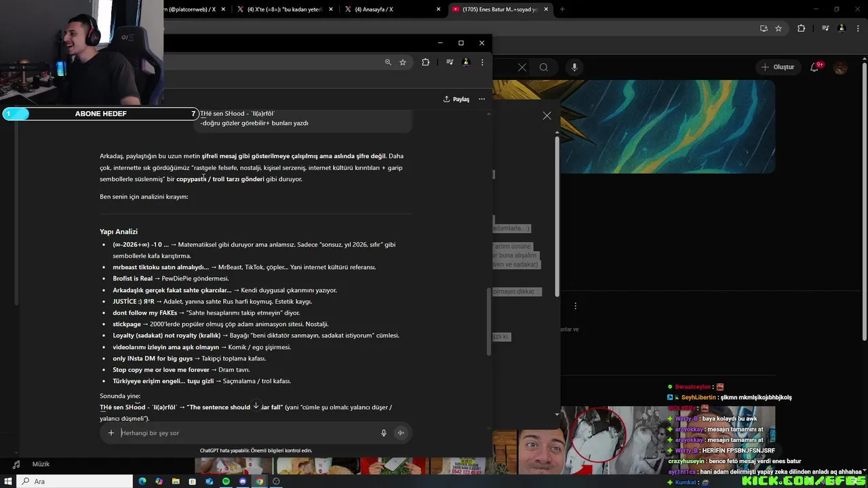The height and width of the screenshot is (488, 868).
Task: Click the profile avatar in ChatGPT window toolbar
Action: (466, 62)
